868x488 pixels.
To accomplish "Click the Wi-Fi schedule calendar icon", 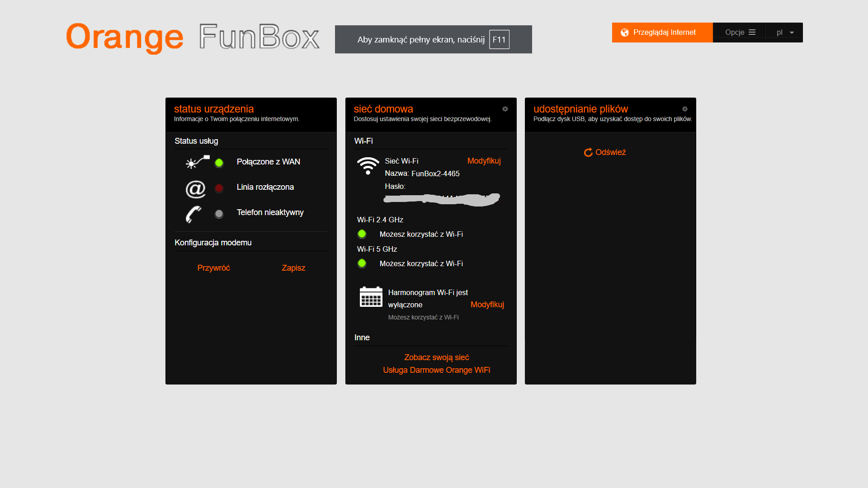I will (x=371, y=297).
